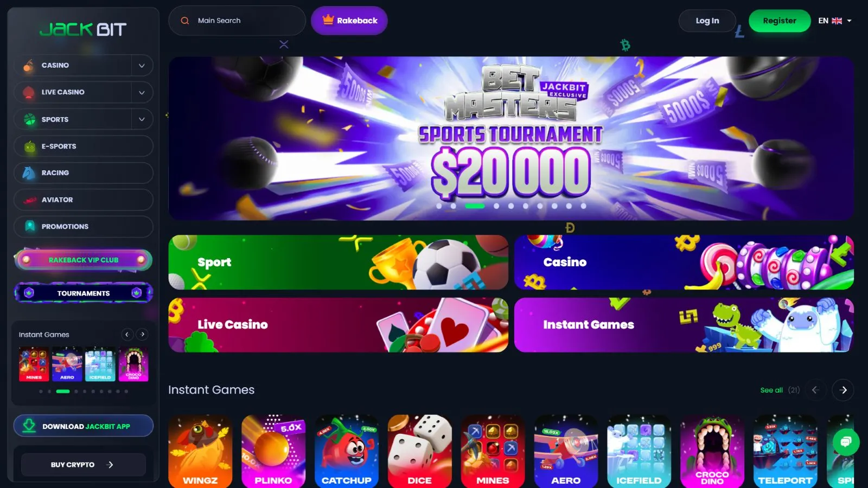Open the Icefield game tile

[x=639, y=451]
